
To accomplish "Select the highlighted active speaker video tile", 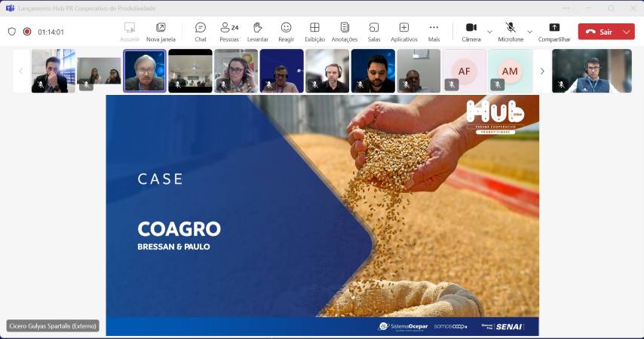I will click(145, 71).
